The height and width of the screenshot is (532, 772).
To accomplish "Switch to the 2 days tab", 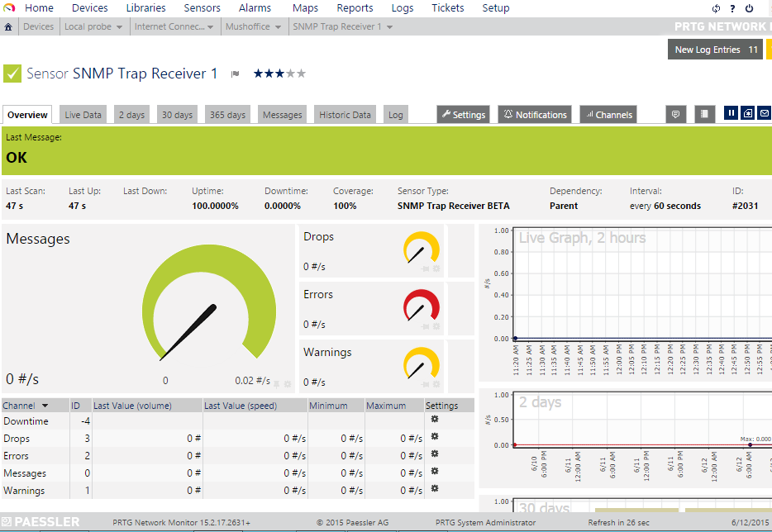I will (x=131, y=115).
